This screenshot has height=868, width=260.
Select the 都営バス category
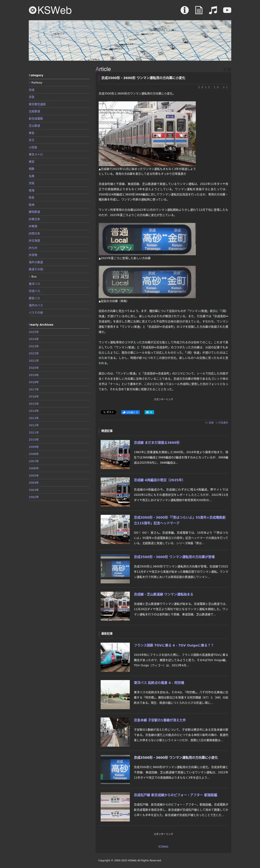[x=34, y=298]
